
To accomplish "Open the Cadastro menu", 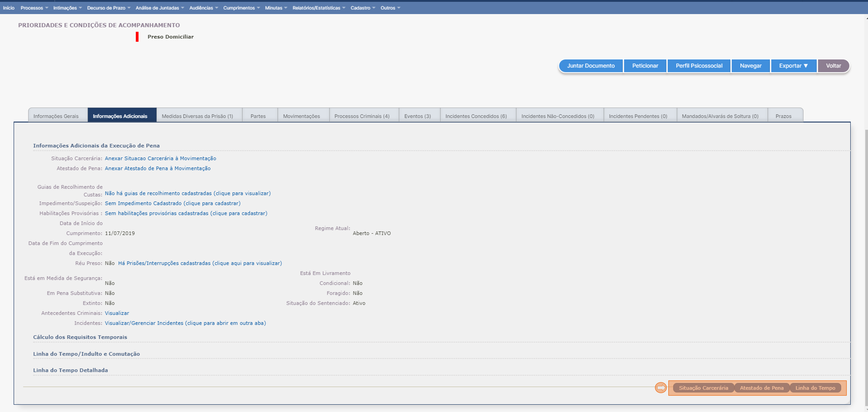I will pyautogui.click(x=362, y=8).
